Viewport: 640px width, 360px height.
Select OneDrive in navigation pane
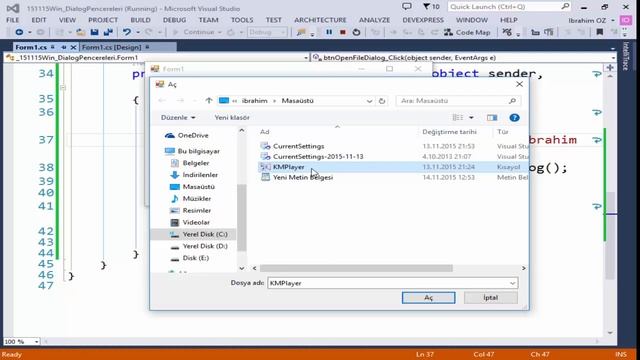[193, 135]
